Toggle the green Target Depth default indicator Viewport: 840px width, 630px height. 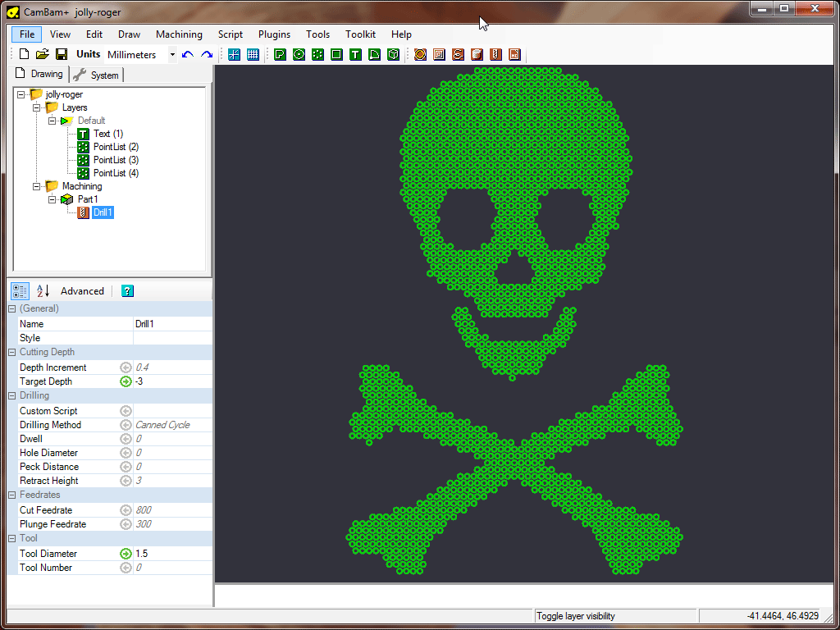(126, 381)
